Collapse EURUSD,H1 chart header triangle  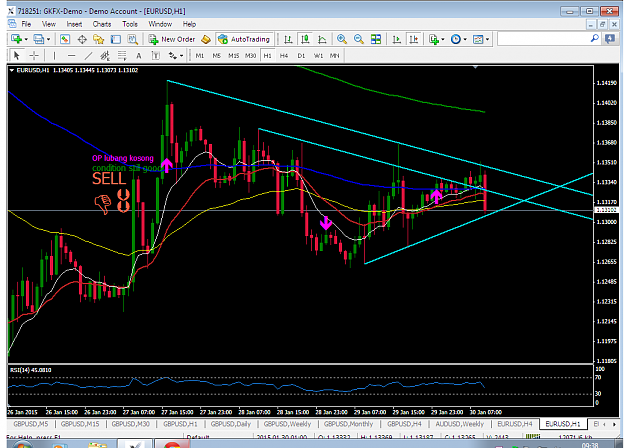click(x=12, y=70)
